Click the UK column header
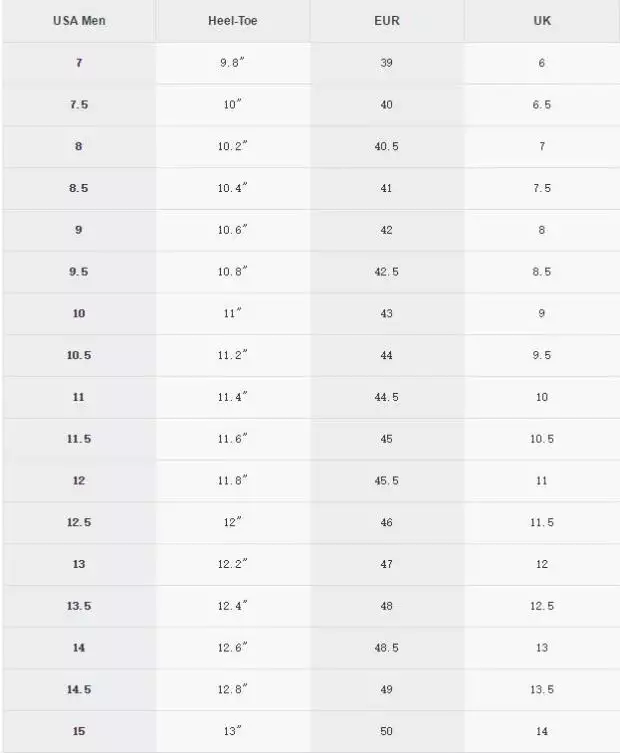 (x=542, y=21)
